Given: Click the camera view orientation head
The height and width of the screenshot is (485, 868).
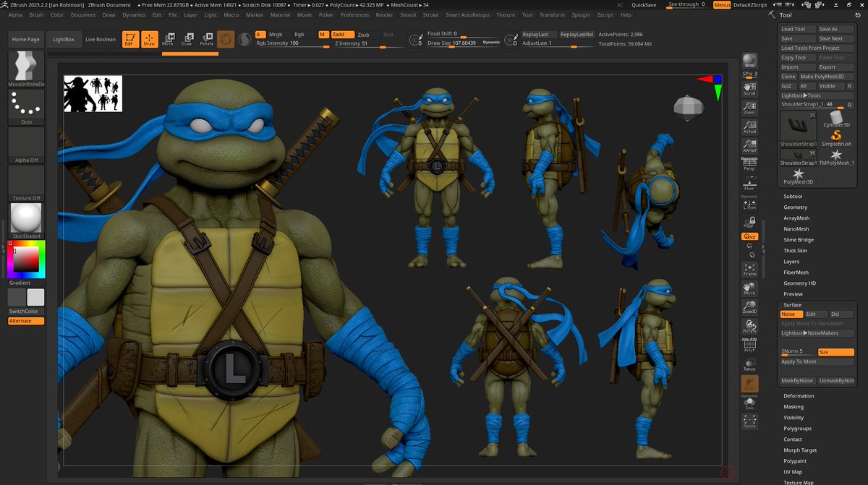Looking at the screenshot, I should pos(688,108).
